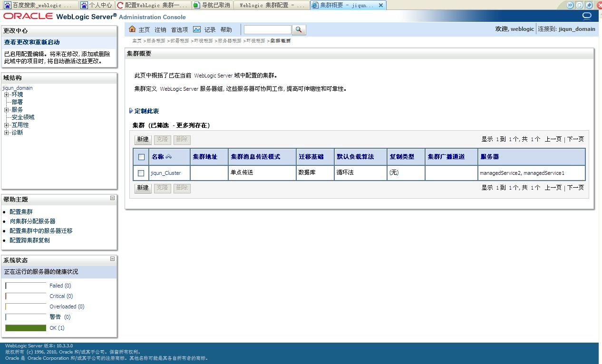
Task: Switch to 导航已取消 browser tab
Action: [x=212, y=5]
